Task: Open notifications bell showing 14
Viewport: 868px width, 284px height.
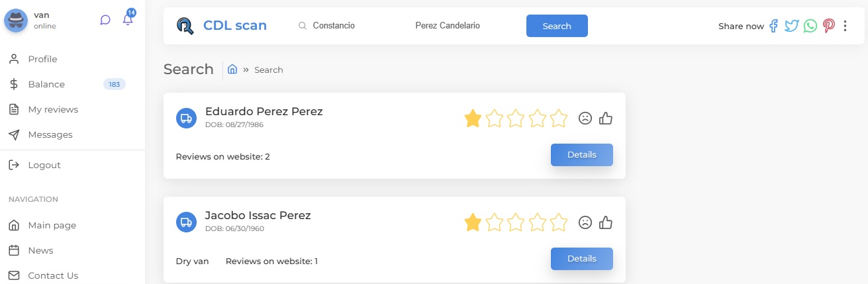Action: 128,19
